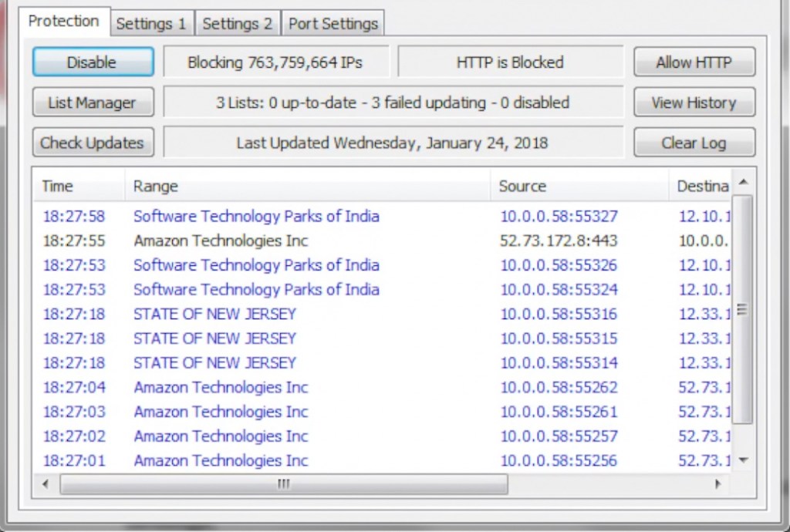Select first STATE OF NEW JERSEY entry
Screen dimensions: 790x532
pos(214,314)
